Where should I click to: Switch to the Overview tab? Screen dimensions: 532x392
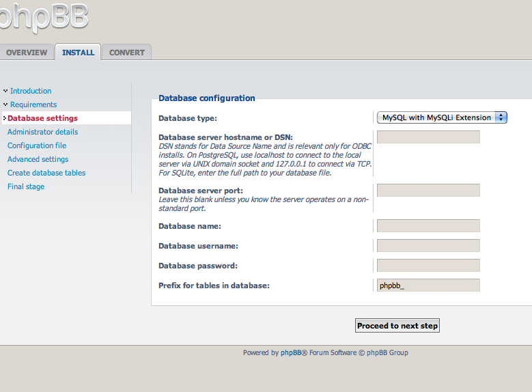(x=27, y=53)
